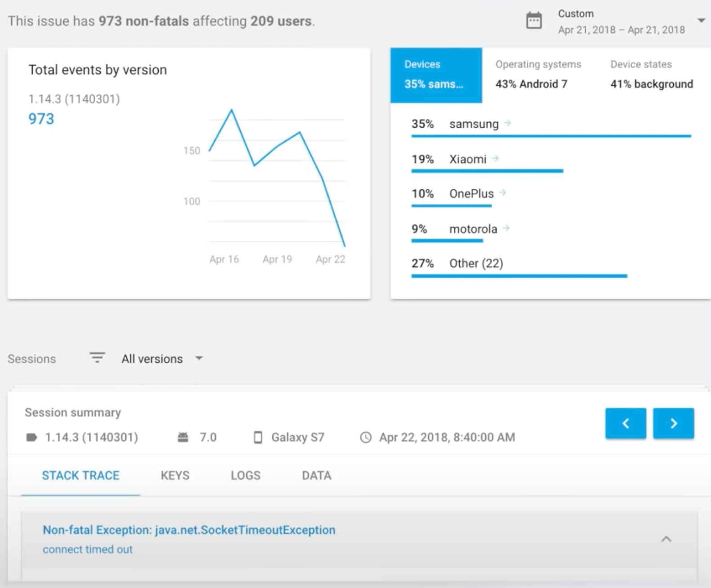Click the version tag icon in session summary
711x588 pixels.
click(31, 437)
